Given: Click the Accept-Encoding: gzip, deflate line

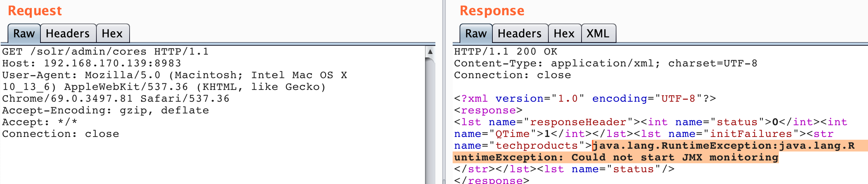Looking at the screenshot, I should [105, 110].
